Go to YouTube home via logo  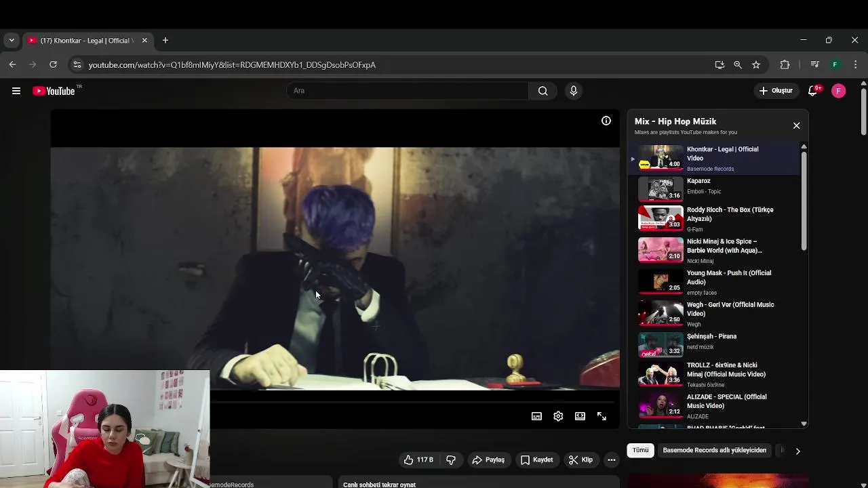point(54,91)
